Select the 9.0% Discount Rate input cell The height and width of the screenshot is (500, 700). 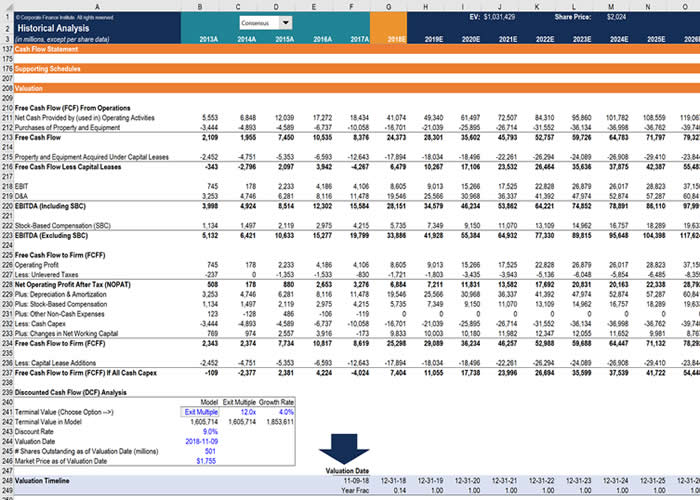(x=200, y=432)
